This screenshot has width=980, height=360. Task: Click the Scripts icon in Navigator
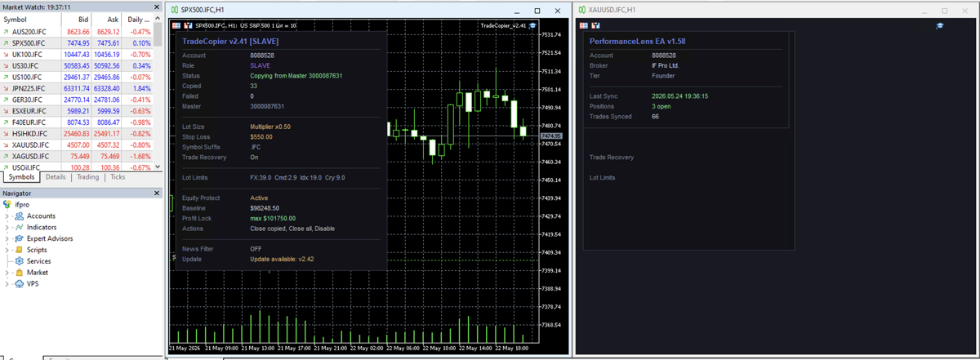point(20,250)
